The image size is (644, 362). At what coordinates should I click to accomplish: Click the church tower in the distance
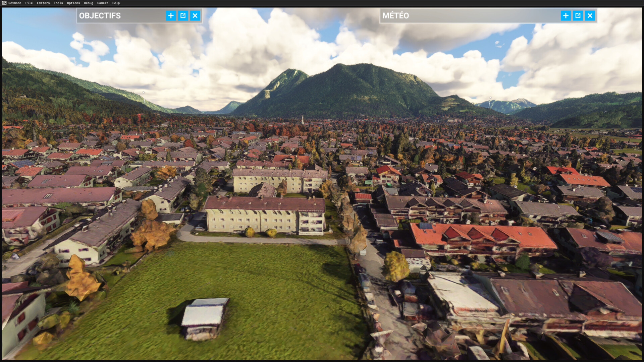point(303,120)
